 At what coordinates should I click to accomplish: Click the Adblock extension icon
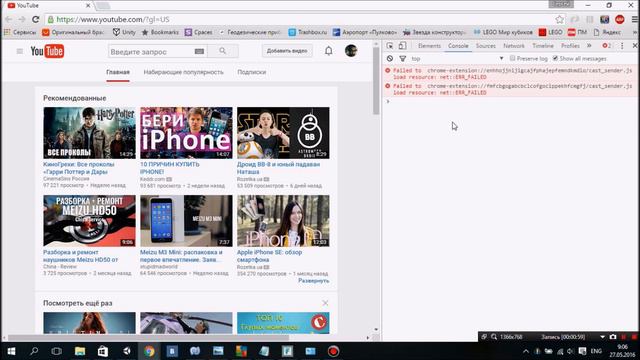tap(620, 19)
